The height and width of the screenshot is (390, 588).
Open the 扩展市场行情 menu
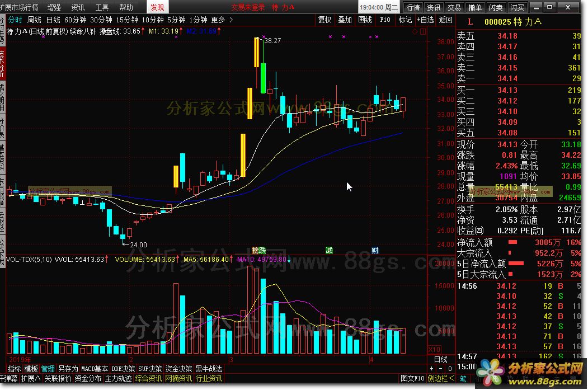[x=20, y=7]
